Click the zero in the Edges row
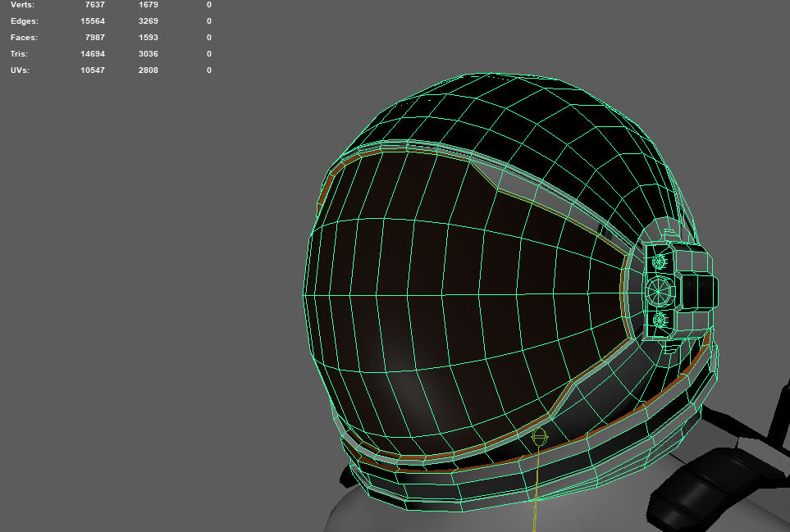This screenshot has width=790, height=532. [x=209, y=21]
